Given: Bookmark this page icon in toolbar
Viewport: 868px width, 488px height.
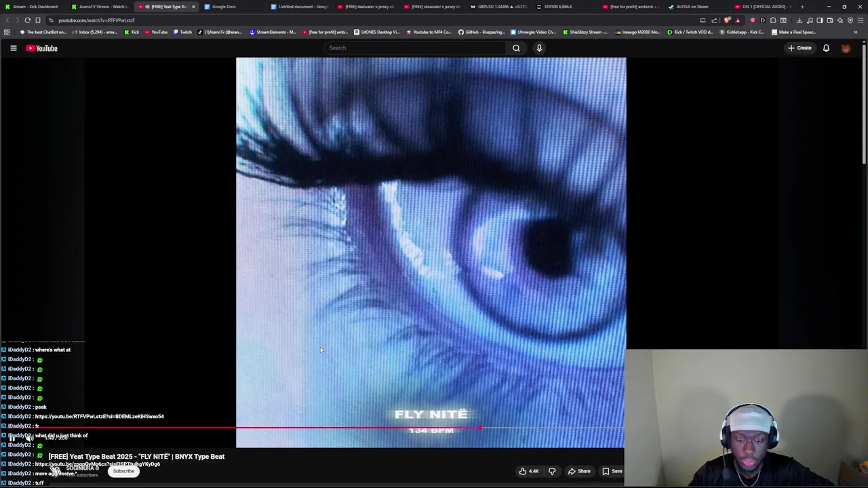Looking at the screenshot, I should pos(38,20).
